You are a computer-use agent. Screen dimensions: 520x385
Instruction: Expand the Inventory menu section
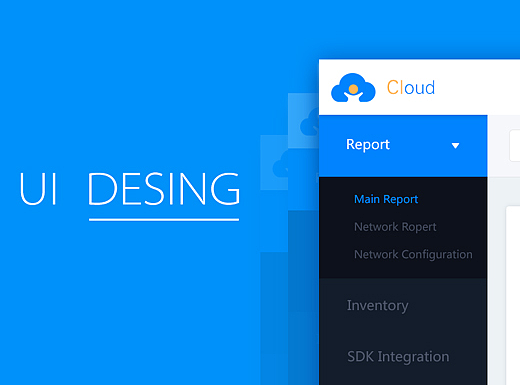[377, 306]
